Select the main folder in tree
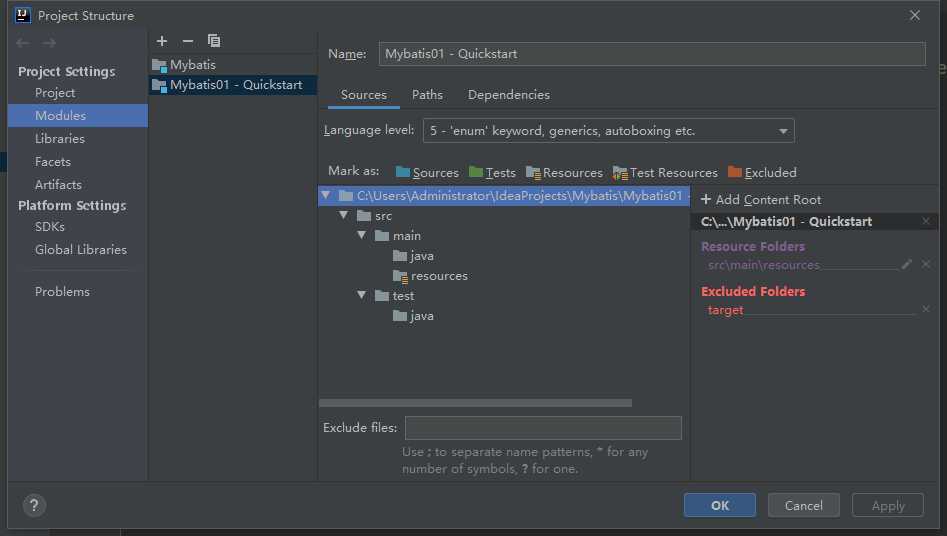Screen dimensions: 947x536 tap(398, 235)
